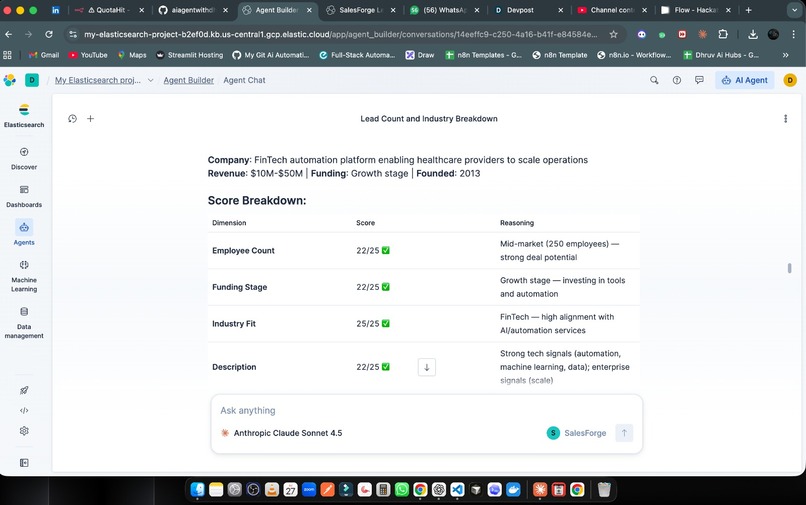Switch to the Flow - Hackathon tab
This screenshot has width=806, height=505.
696,10
